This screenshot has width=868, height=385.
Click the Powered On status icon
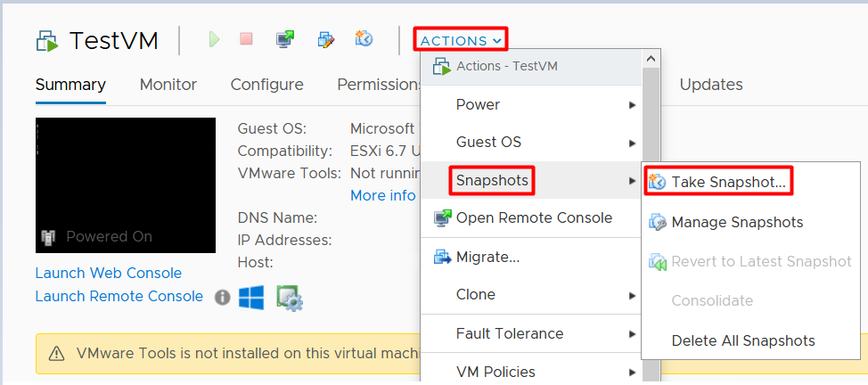48,237
